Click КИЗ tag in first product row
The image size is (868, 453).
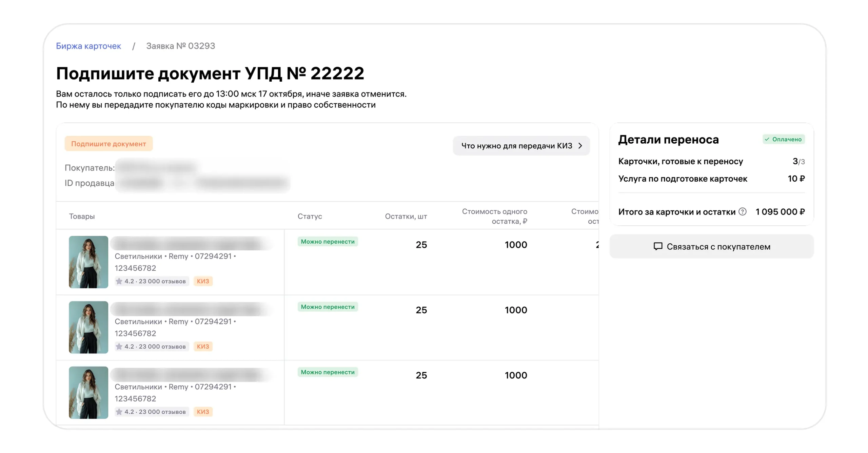(x=203, y=281)
